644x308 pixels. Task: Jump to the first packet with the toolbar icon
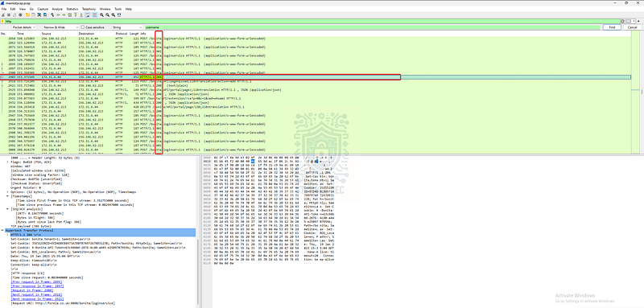tap(76, 14)
